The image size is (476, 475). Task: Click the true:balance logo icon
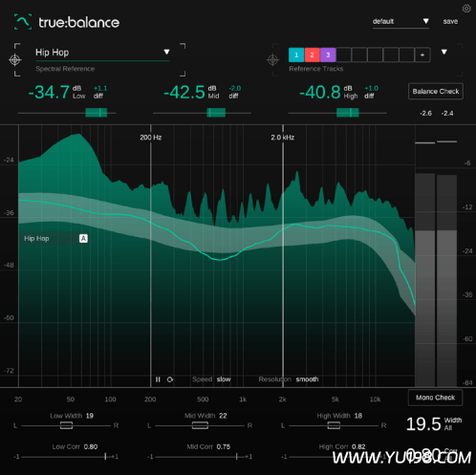[23, 22]
